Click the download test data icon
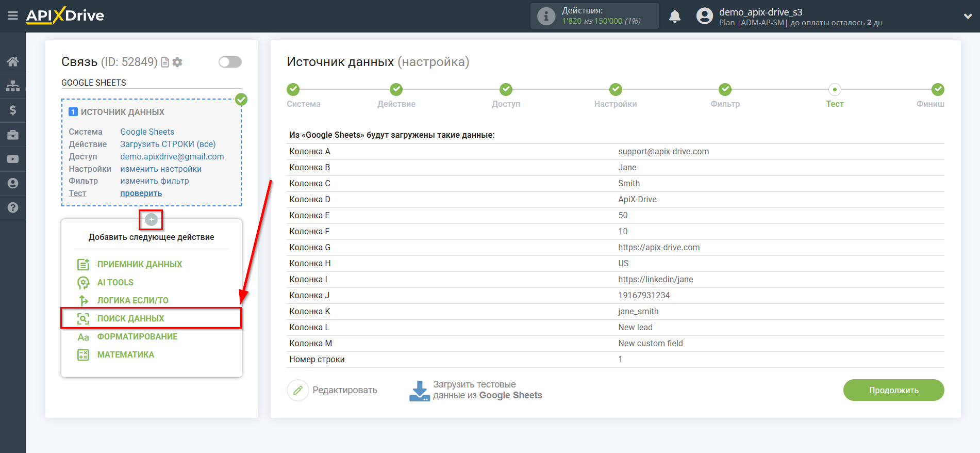 (x=419, y=391)
